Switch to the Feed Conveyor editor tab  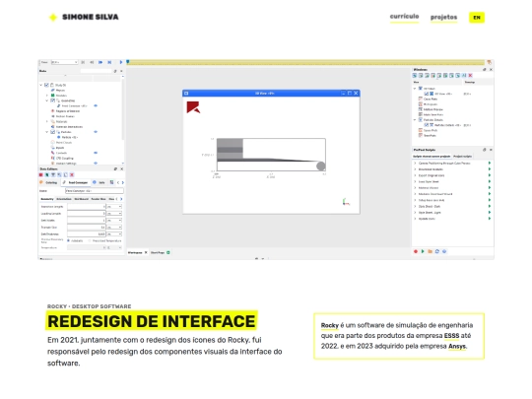pyautogui.click(x=76, y=182)
